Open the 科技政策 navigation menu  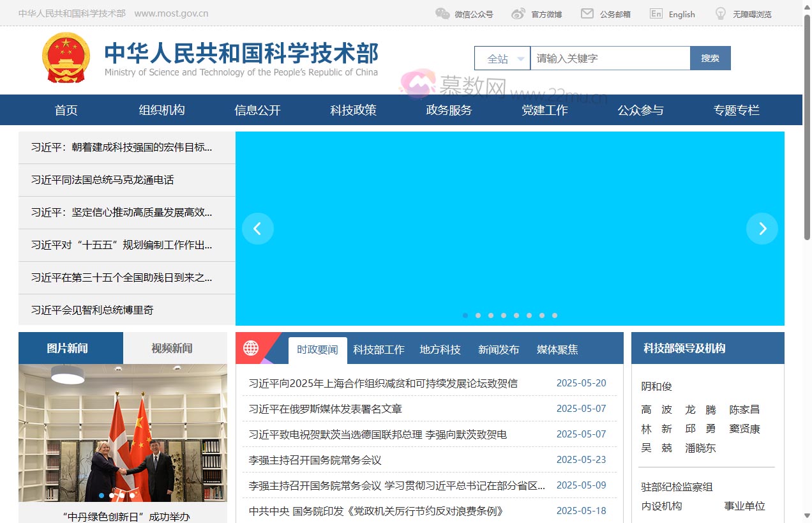click(x=353, y=110)
